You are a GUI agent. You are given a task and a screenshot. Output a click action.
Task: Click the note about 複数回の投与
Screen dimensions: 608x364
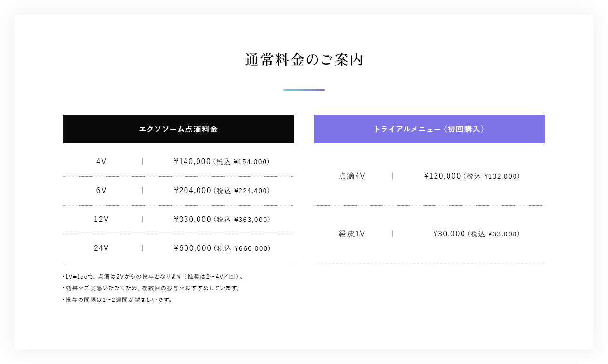(x=151, y=288)
